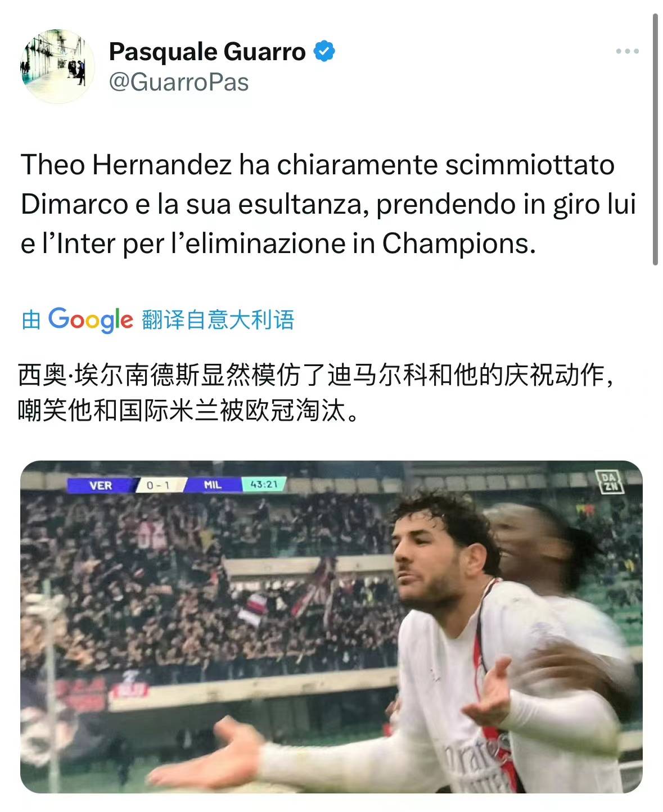Screen dimensions: 663x812
Task: Click the DAZN logo on the image
Action: pos(610,482)
